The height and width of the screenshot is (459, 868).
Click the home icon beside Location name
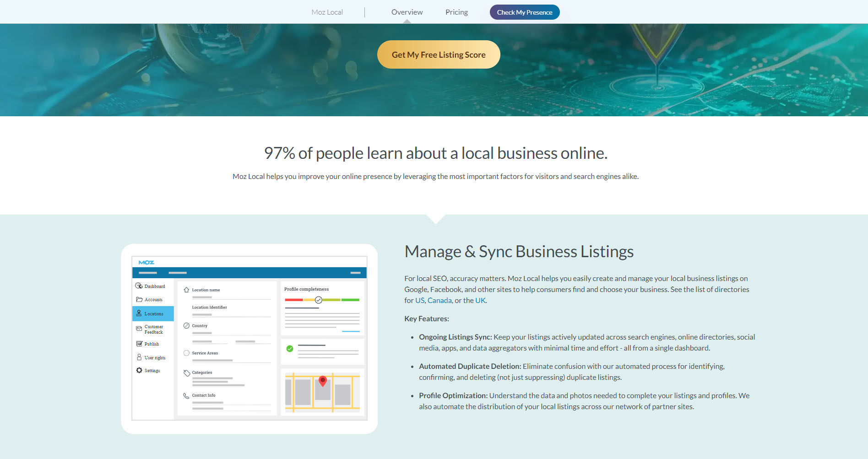[186, 289]
